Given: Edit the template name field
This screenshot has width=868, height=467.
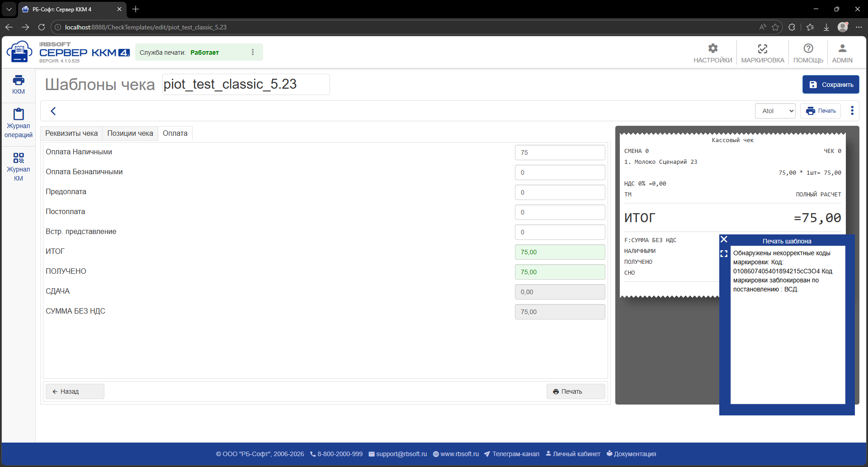Looking at the screenshot, I should (246, 84).
